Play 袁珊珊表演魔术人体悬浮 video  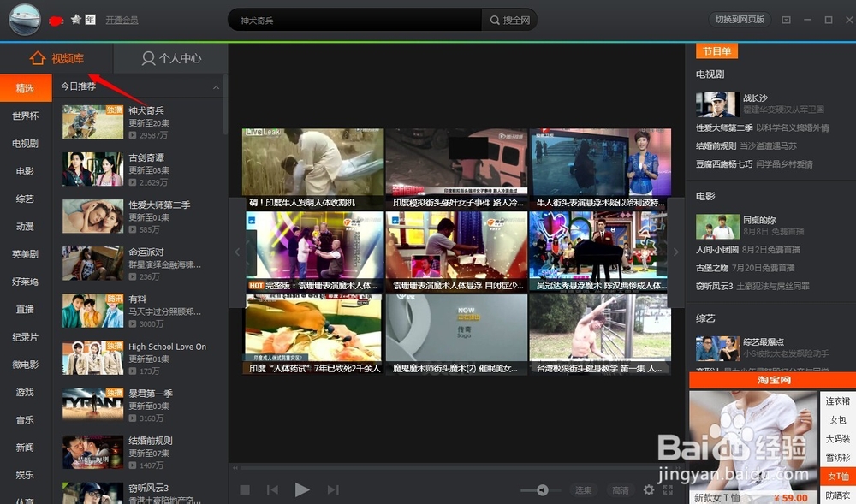coord(457,252)
